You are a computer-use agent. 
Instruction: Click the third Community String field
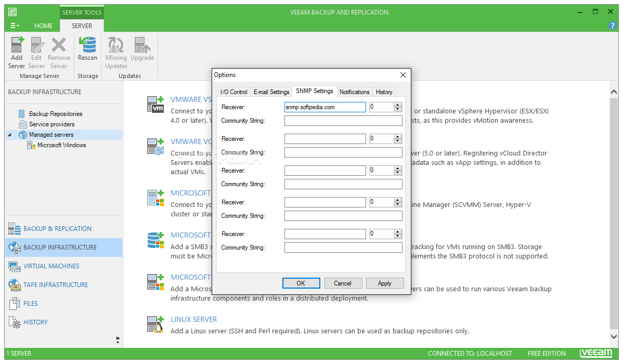pos(343,184)
